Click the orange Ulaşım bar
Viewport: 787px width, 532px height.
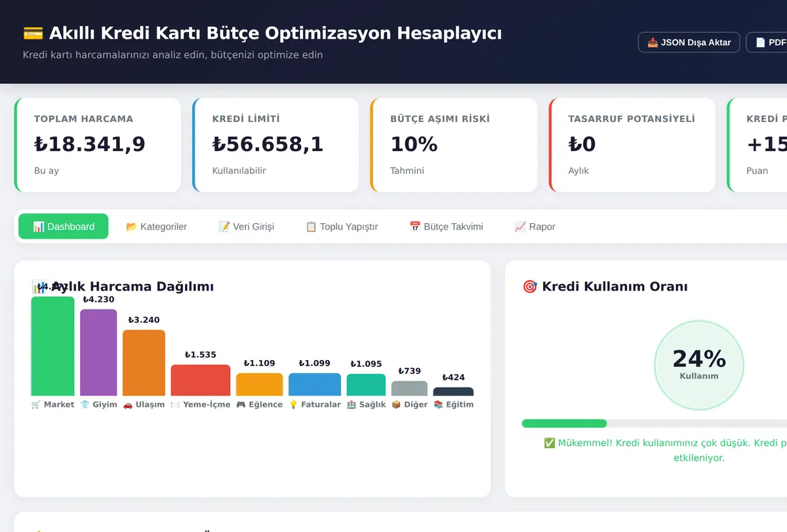[144, 363]
